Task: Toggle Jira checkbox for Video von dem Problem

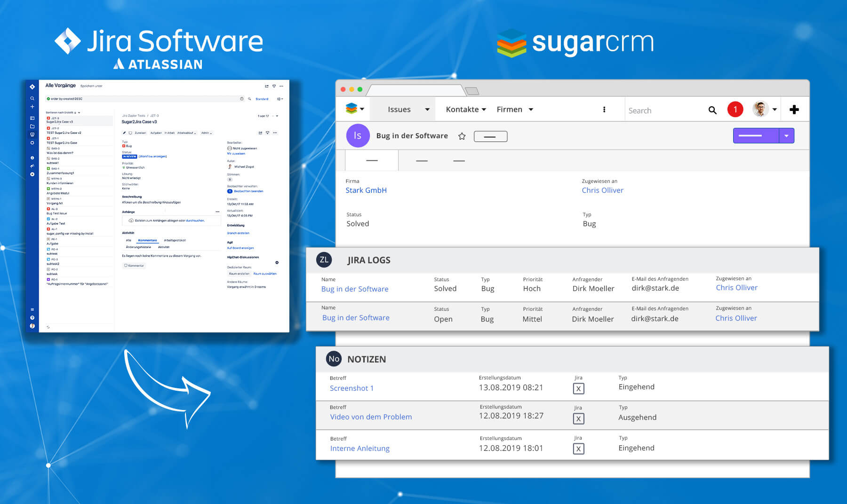Action: tap(578, 418)
